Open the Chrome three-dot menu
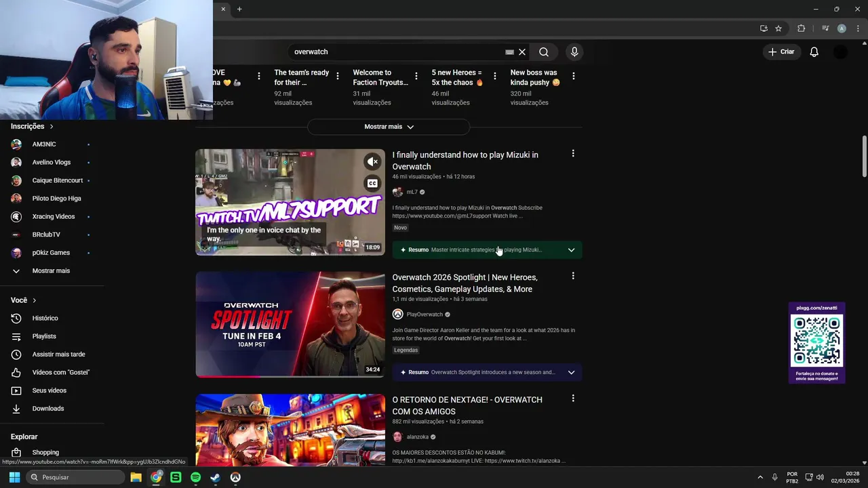The width and height of the screenshot is (868, 488). [x=859, y=28]
